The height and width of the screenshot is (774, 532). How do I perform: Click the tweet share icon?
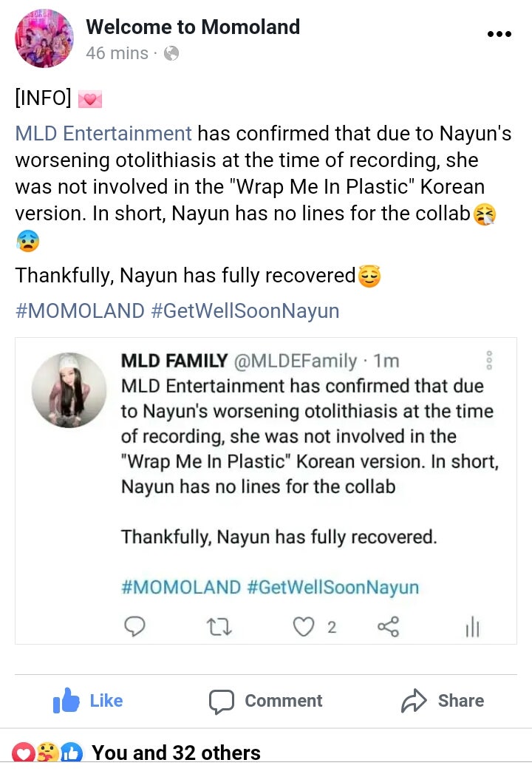388,627
